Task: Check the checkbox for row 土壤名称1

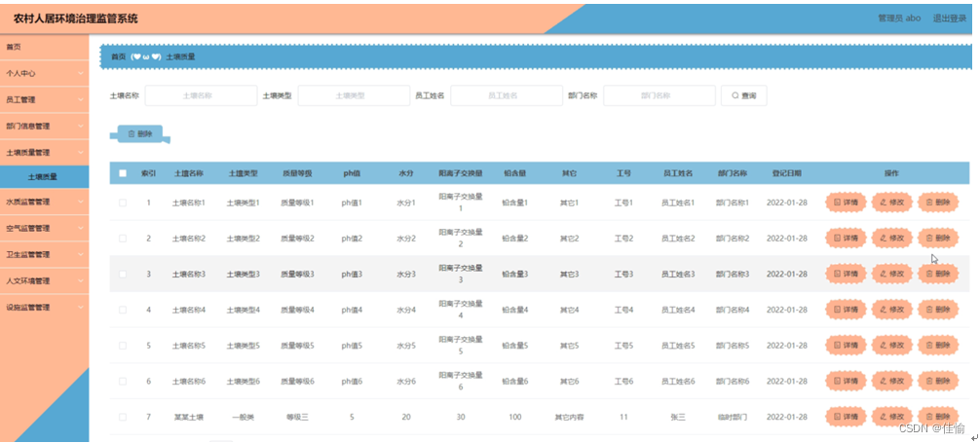Action: [123, 203]
